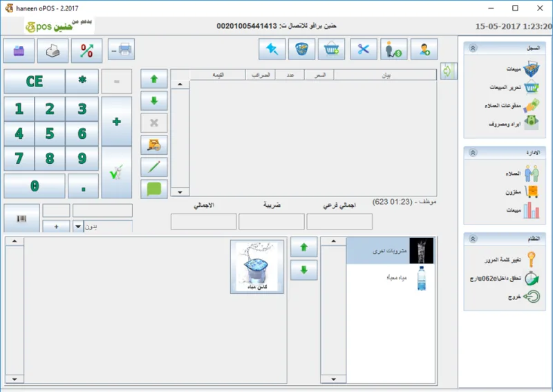Click the scissors split ticket icon
The width and height of the screenshot is (553, 392).
click(364, 49)
